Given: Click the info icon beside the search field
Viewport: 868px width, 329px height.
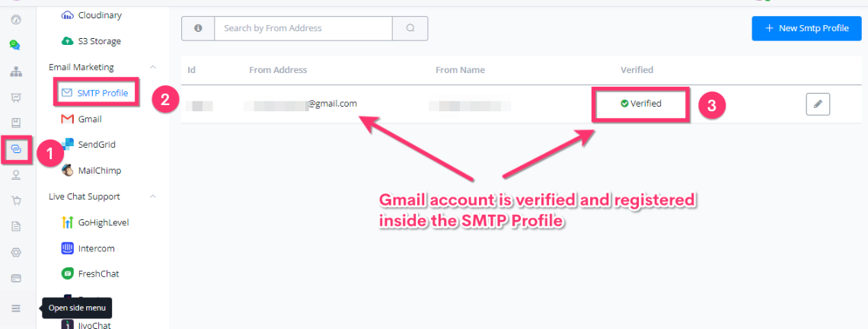Looking at the screenshot, I should pos(198,28).
